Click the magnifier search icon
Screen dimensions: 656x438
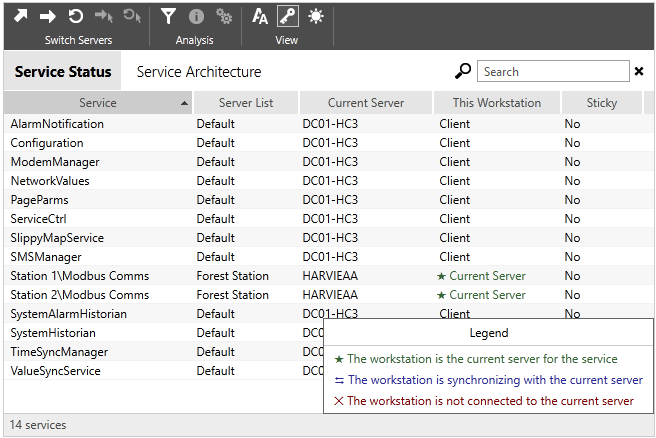click(x=462, y=71)
